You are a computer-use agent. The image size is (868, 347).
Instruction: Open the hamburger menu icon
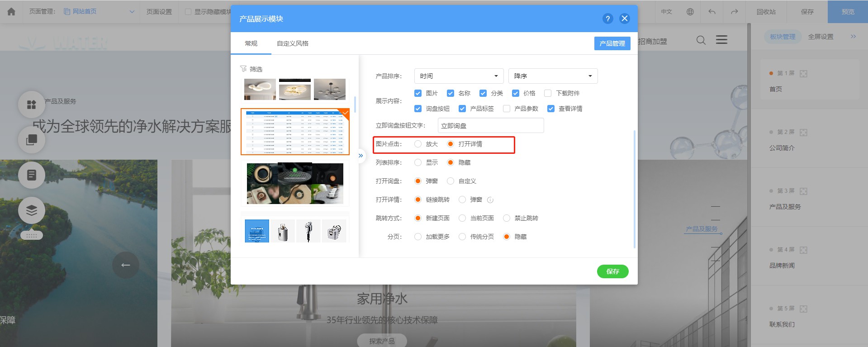click(x=721, y=40)
